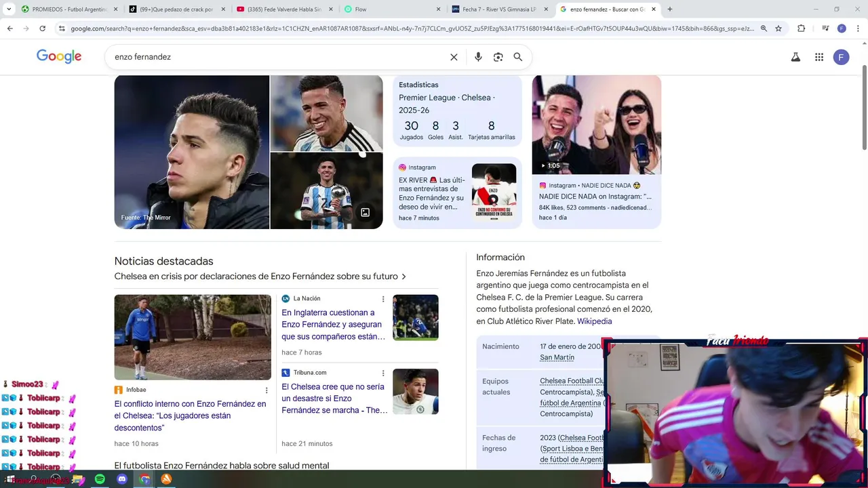This screenshot has width=868, height=488.
Task: Click the Noticias destacadas heading
Action: tap(163, 261)
